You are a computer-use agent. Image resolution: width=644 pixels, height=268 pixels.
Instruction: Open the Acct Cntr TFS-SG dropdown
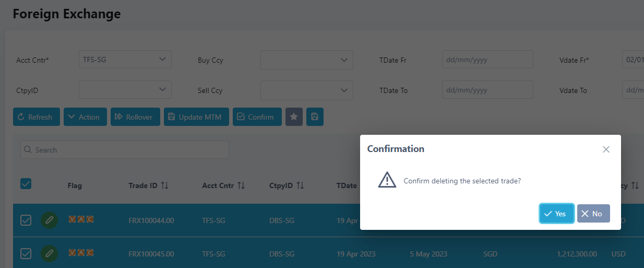tap(125, 60)
